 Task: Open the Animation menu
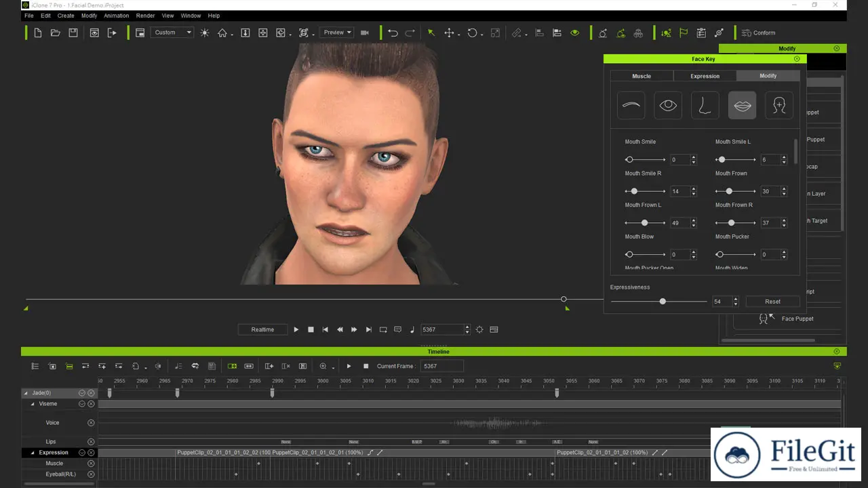[117, 16]
